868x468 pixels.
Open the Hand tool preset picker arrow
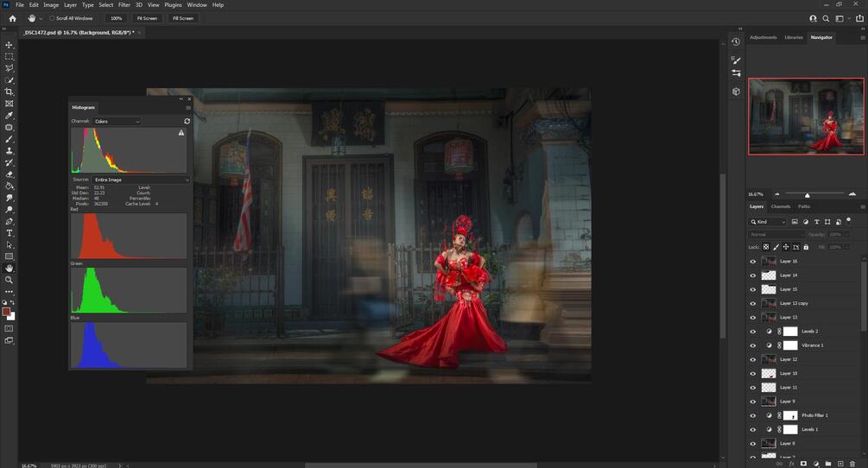click(41, 19)
